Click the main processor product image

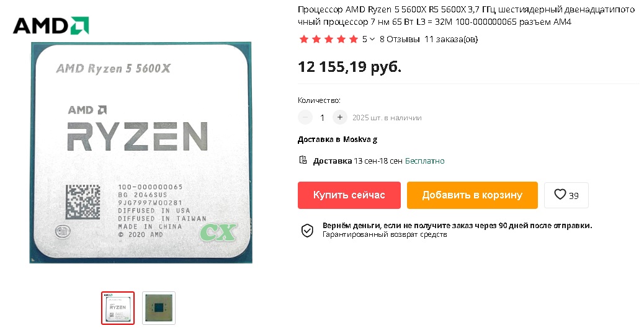click(141, 153)
